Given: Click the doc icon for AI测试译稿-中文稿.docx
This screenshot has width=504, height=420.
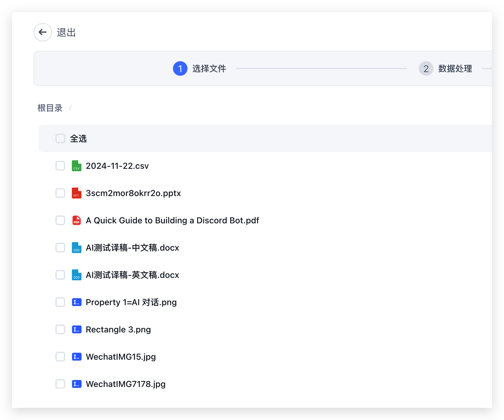Looking at the screenshot, I should tap(76, 248).
